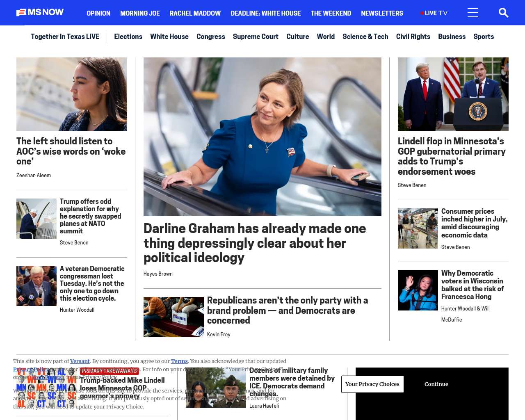This screenshot has height=420, width=525.
Task: Open Democrats sign photo thumbnail
Action: [173, 317]
